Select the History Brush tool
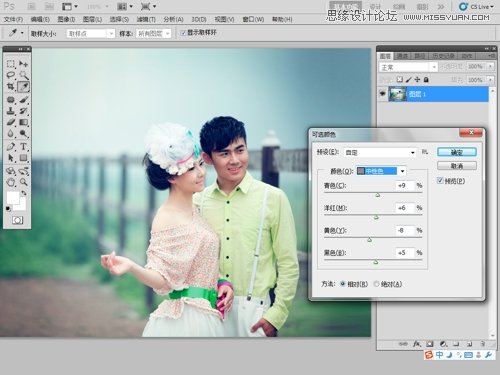Image resolution: width=500 pixels, height=375 pixels. (23, 111)
